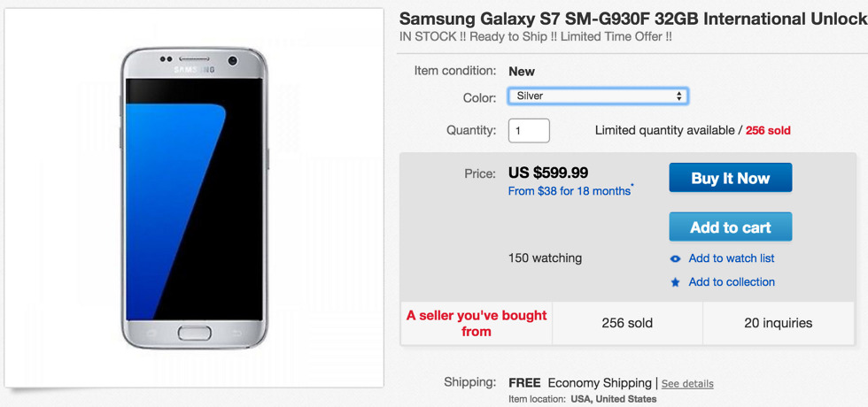Click the 150 watching text
The height and width of the screenshot is (407, 868).
545,258
